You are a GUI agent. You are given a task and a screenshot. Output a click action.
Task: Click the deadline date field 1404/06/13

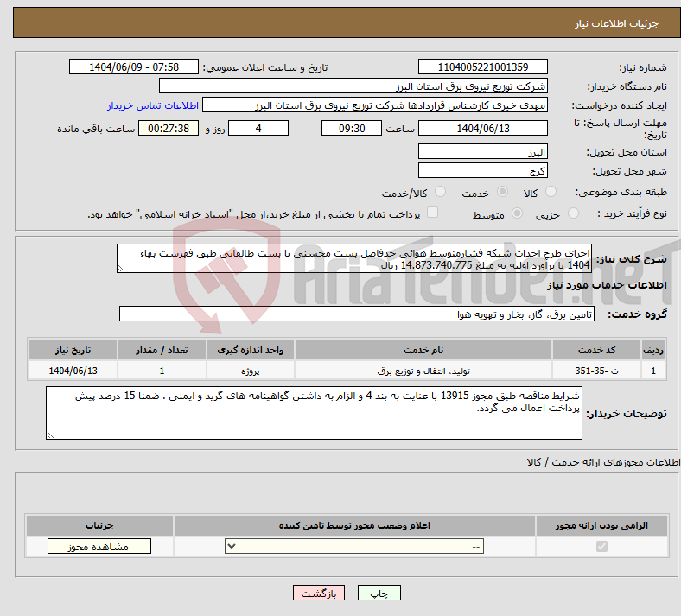[483, 128]
